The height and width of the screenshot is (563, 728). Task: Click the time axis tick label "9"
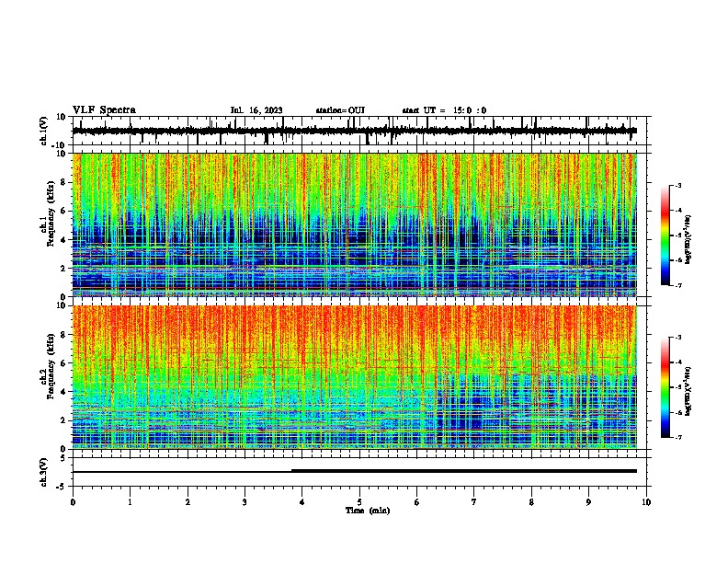coord(588,502)
